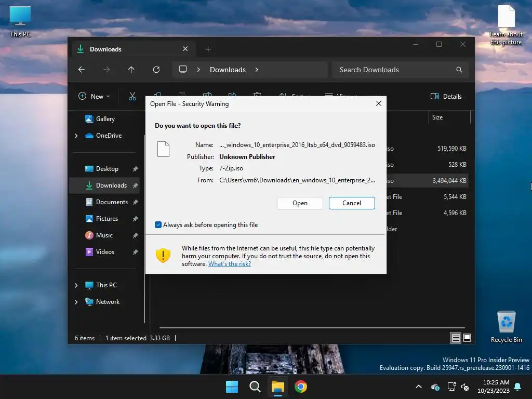Sort by the Size column header
Image resolution: width=532 pixels, height=399 pixels.
tap(437, 117)
